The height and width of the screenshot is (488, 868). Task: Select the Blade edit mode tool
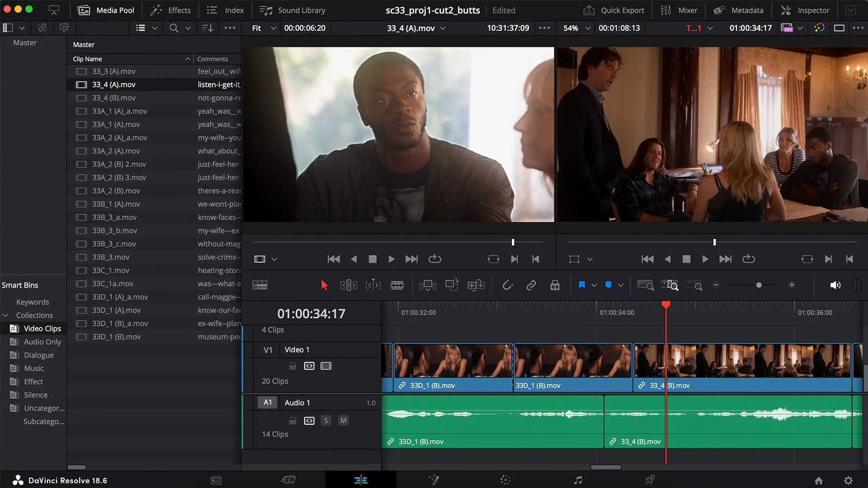click(x=397, y=285)
